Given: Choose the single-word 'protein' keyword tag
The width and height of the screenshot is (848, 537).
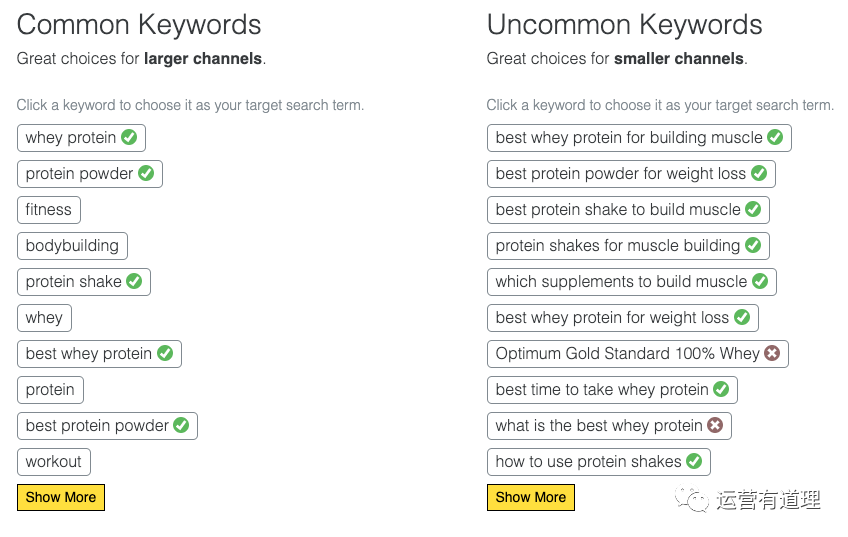Looking at the screenshot, I should tap(50, 390).
